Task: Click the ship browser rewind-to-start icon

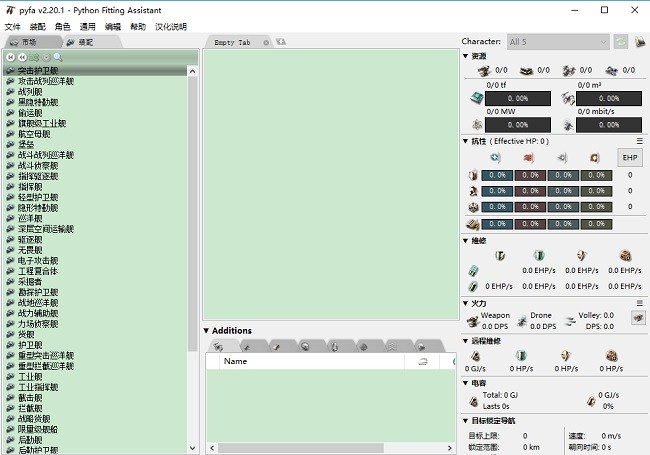Action: (11, 57)
